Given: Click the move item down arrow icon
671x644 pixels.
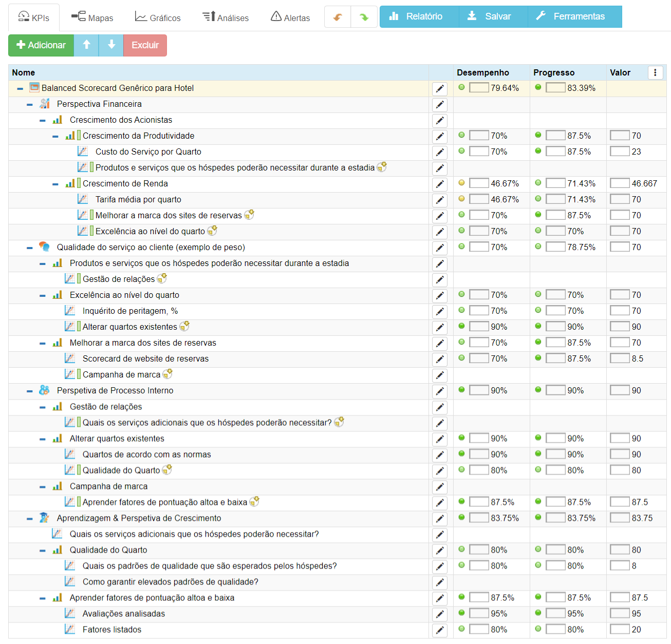Looking at the screenshot, I should [111, 45].
